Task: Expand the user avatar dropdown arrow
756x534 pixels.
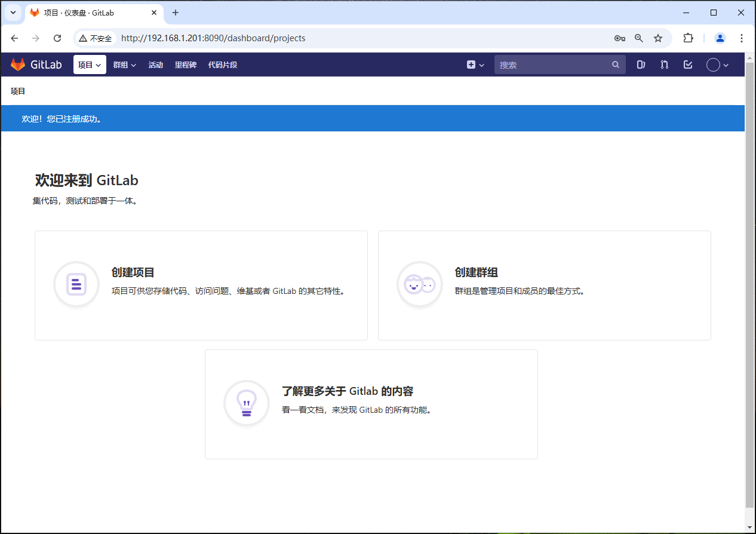Action: [726, 65]
